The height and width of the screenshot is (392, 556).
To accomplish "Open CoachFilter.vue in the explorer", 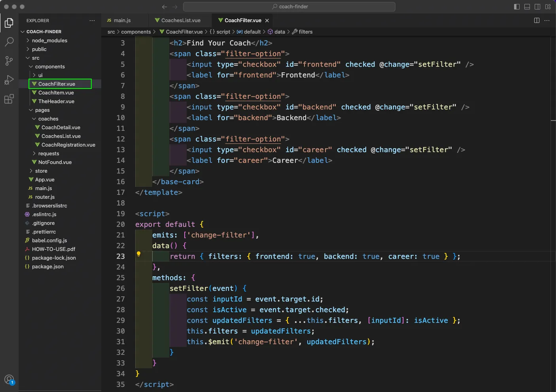I will [x=57, y=84].
